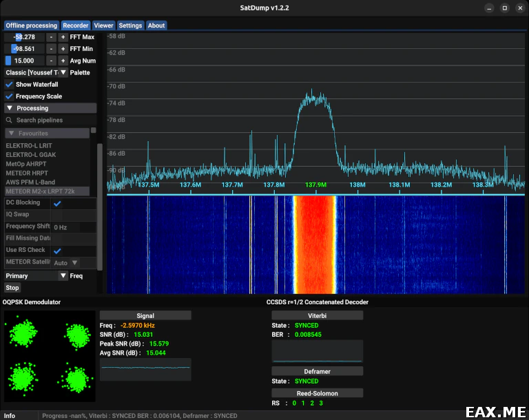Image resolution: width=529 pixels, height=420 pixels.
Task: Toggle the Show Waterfall checkbox
Action: [10, 84]
